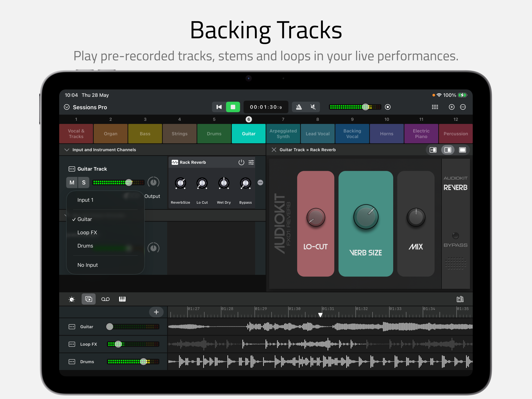This screenshot has width=532, height=399.
Task: Adjust the Guitar Track volume fader
Action: [119, 182]
